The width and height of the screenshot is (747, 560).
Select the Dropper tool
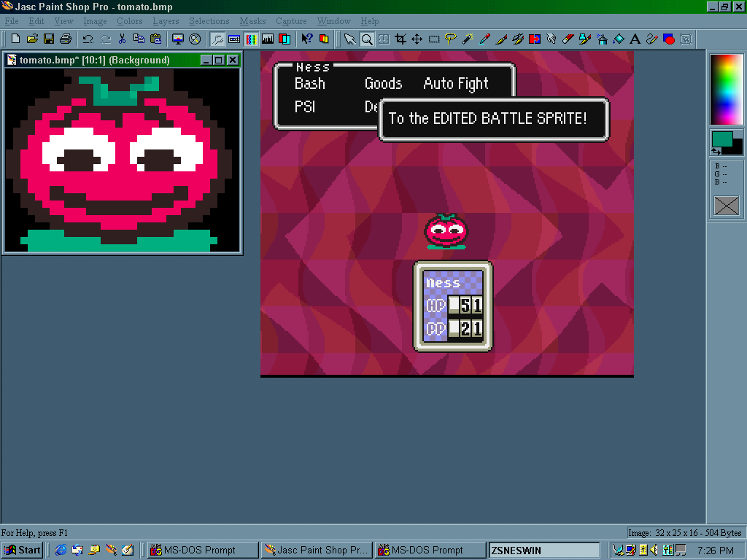(484, 39)
